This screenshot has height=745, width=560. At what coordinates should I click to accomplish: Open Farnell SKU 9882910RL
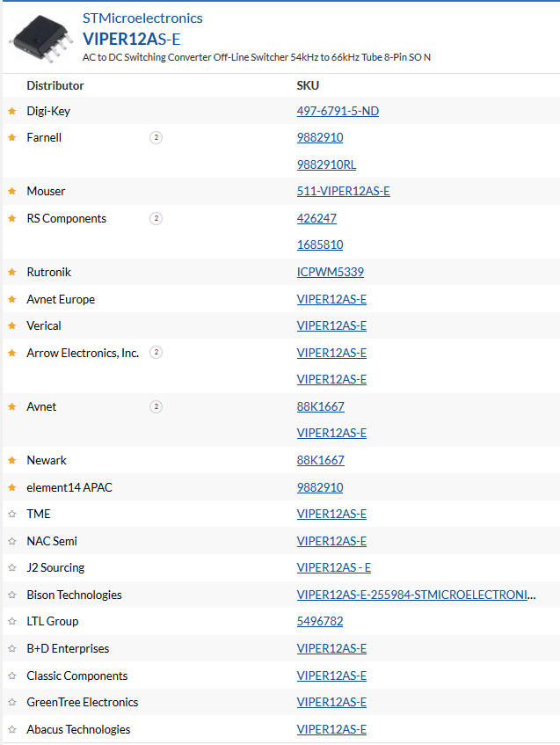(326, 164)
